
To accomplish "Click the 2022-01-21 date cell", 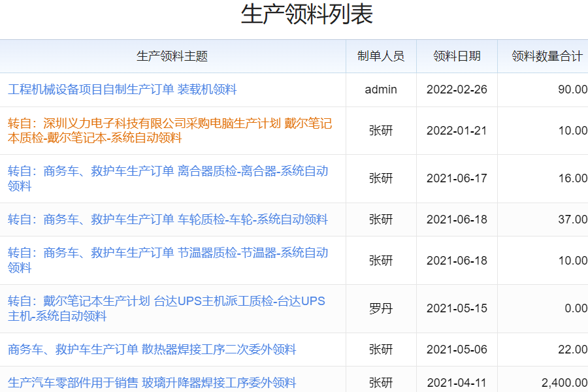I will click(457, 131).
